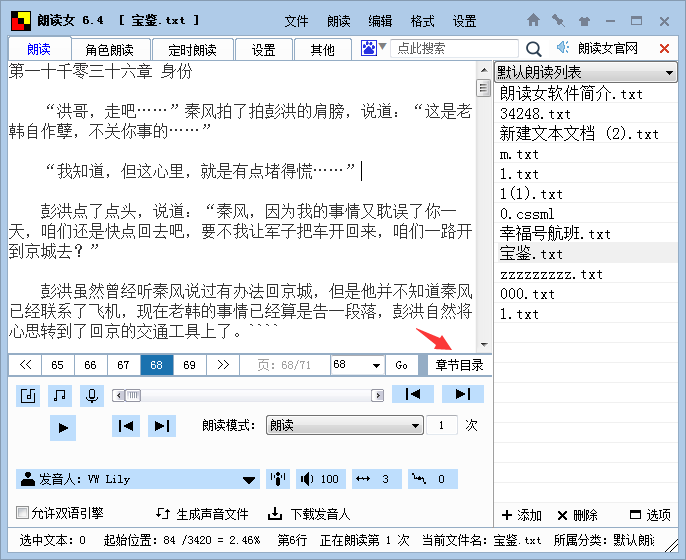This screenshot has width=686, height=560.
Task: Select 幸福号航班.txt in the list
Action: (x=586, y=234)
